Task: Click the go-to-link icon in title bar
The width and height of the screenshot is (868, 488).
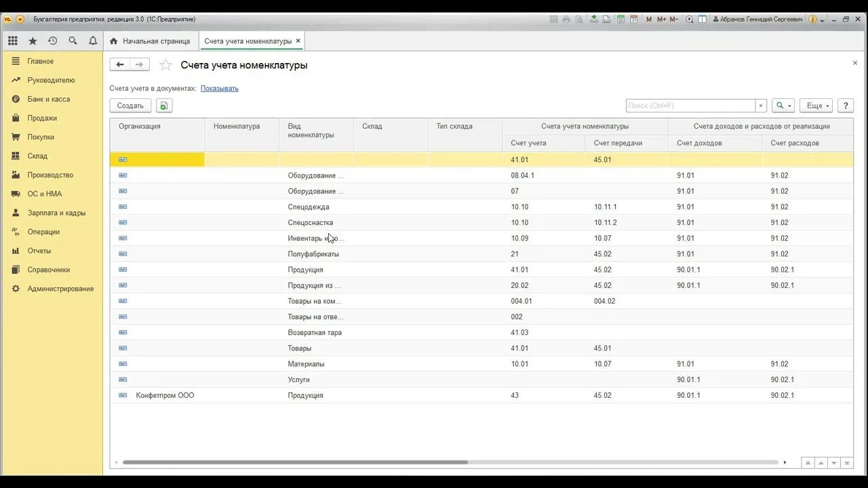Action: (x=606, y=20)
